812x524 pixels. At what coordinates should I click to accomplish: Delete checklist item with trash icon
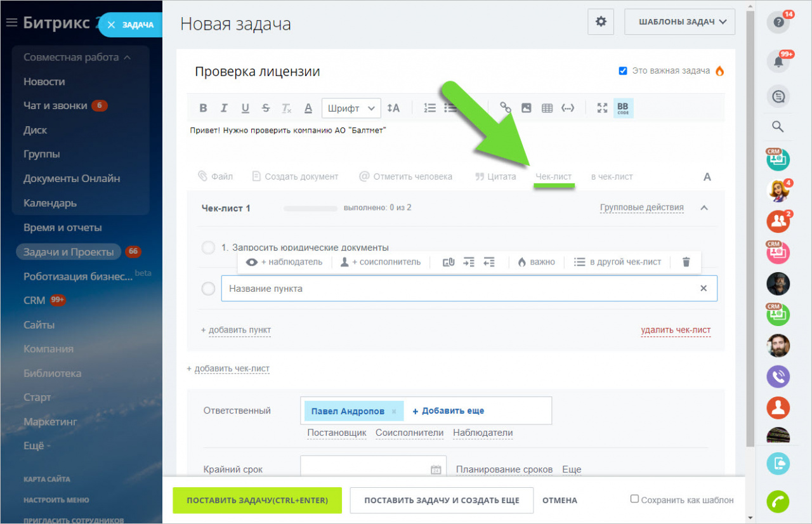tap(686, 262)
